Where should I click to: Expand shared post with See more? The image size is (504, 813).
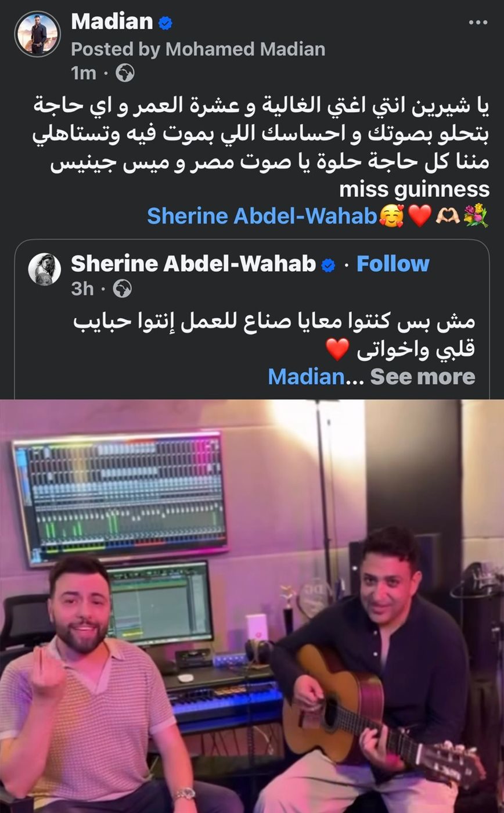pos(423,376)
